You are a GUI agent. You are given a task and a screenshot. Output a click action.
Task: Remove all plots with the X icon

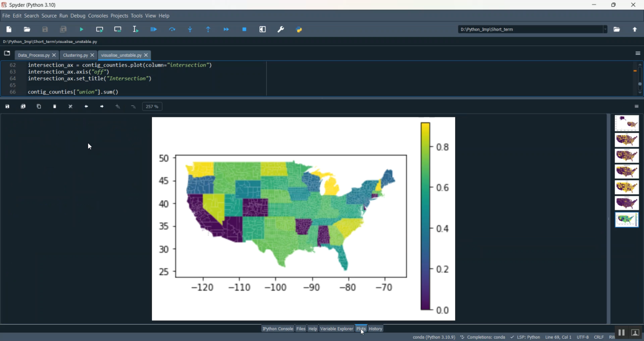coord(70,106)
